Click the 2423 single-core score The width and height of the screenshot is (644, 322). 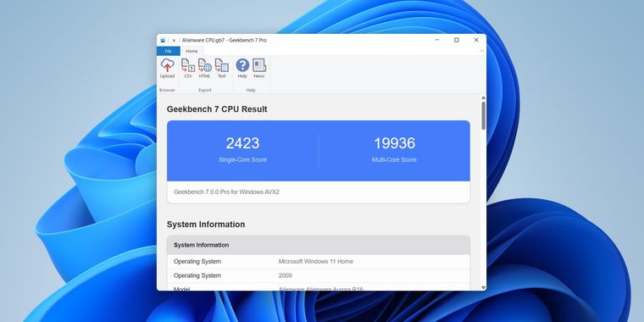[x=242, y=143]
